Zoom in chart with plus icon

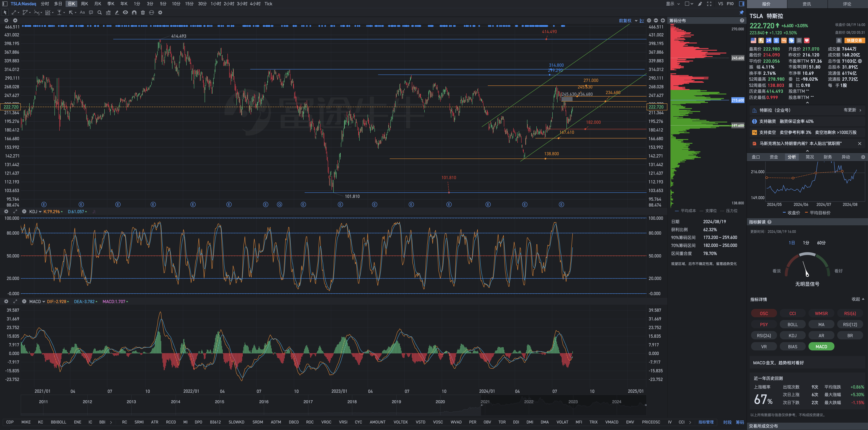(x=663, y=21)
